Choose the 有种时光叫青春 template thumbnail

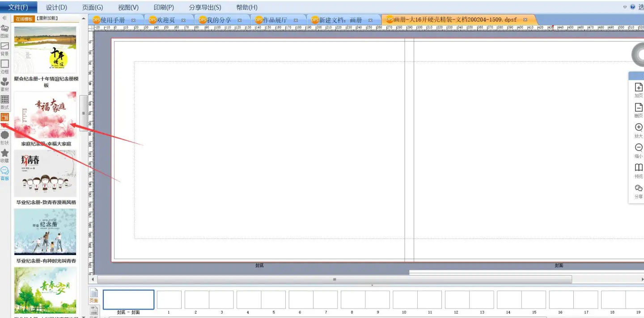(x=45, y=232)
